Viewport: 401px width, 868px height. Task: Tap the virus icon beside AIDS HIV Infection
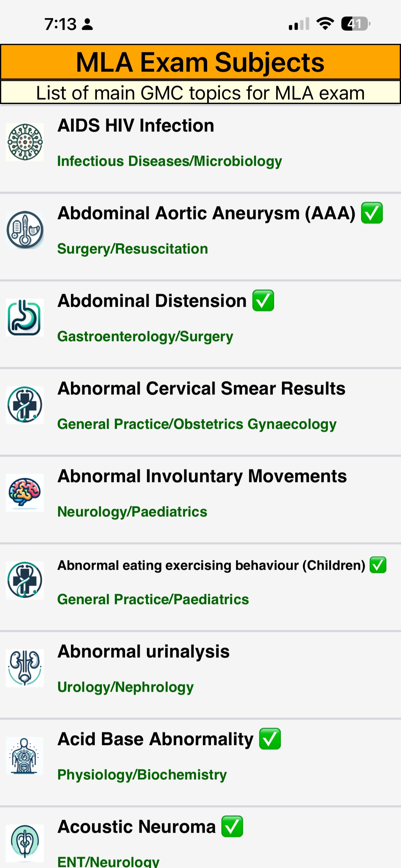click(x=25, y=142)
